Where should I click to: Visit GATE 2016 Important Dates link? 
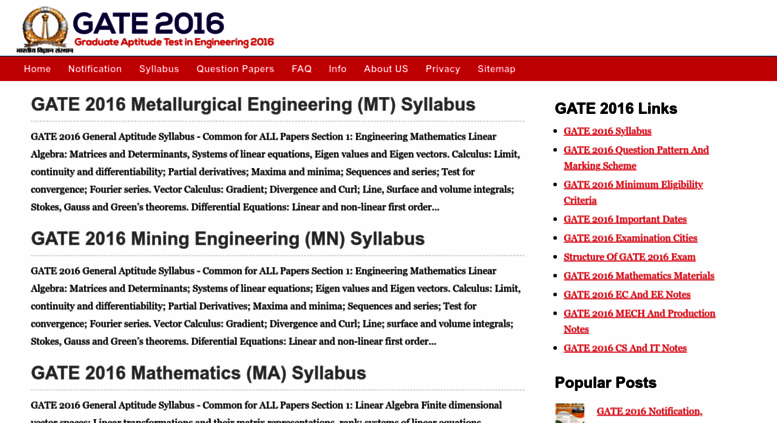pos(625,219)
